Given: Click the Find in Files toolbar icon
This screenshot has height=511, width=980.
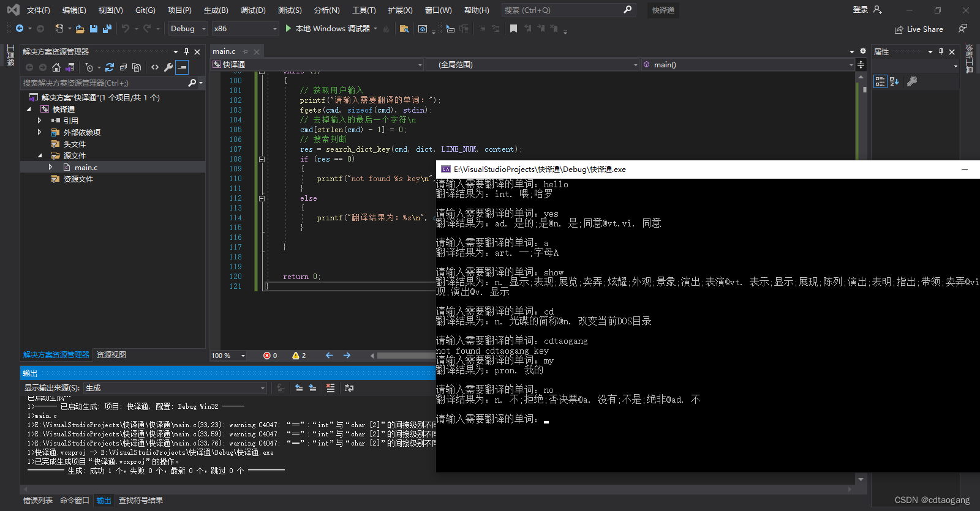Looking at the screenshot, I should point(404,29).
